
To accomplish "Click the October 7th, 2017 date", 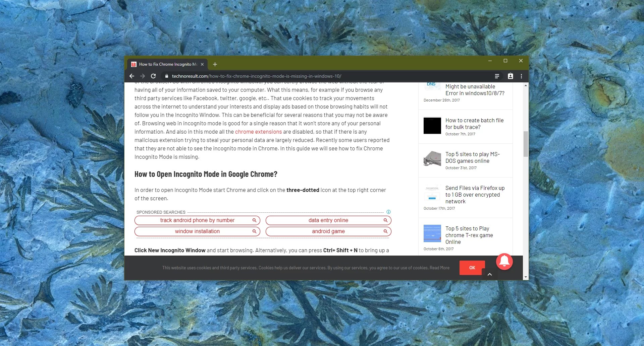I will click(x=460, y=134).
